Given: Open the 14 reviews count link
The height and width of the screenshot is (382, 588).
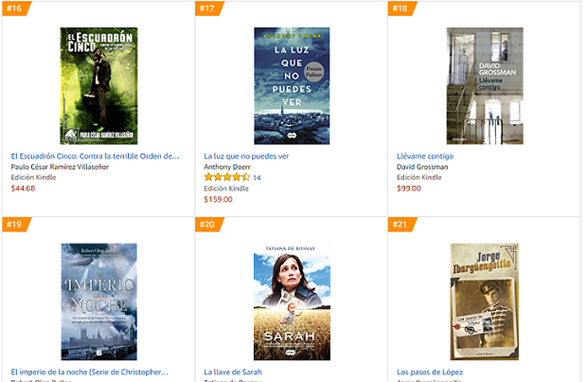Looking at the screenshot, I should (257, 178).
